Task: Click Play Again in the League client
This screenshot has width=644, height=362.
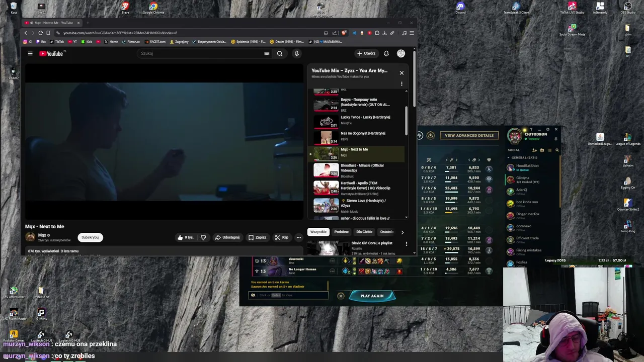Action: 372,296
